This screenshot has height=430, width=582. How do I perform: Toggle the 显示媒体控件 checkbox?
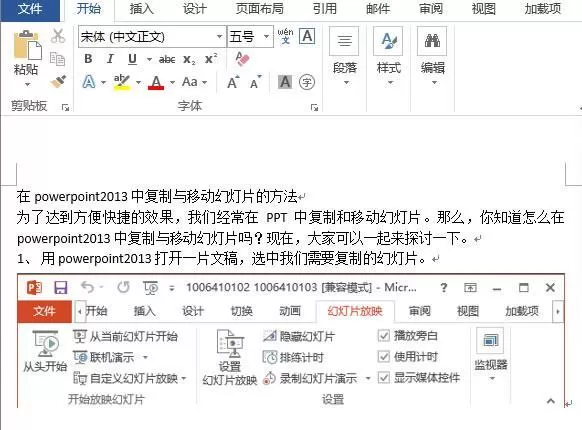click(383, 378)
